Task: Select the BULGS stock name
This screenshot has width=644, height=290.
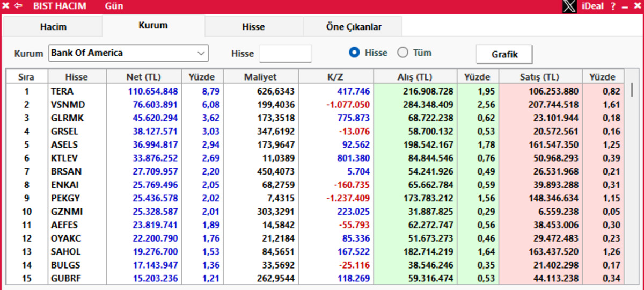Action: coord(65,265)
